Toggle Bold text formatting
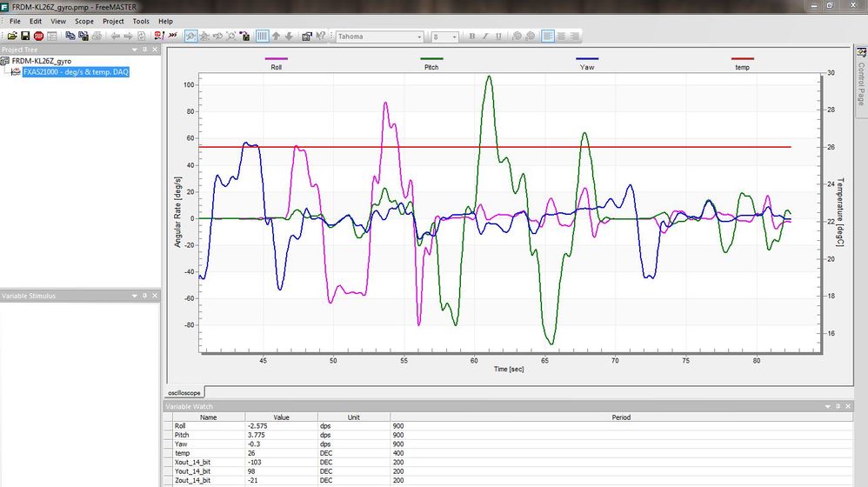The width and height of the screenshot is (868, 487). [x=472, y=36]
